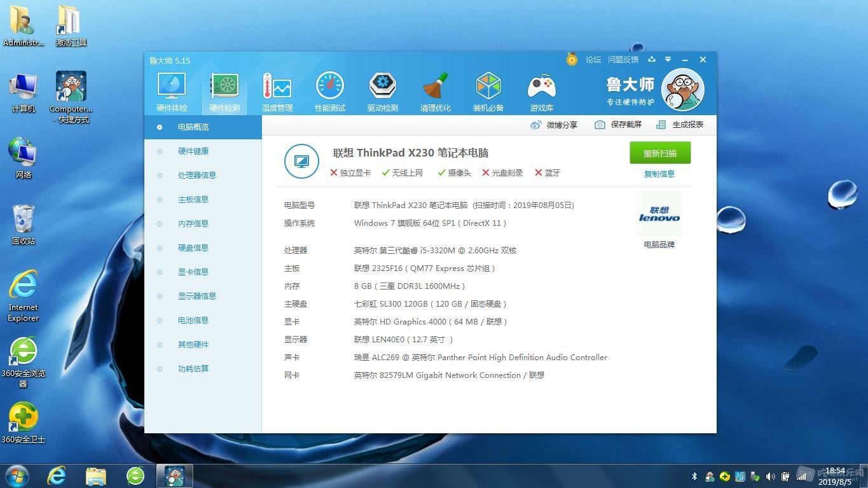The width and height of the screenshot is (868, 488).
Task: Open the Windows Start menu orb
Action: click(x=17, y=475)
